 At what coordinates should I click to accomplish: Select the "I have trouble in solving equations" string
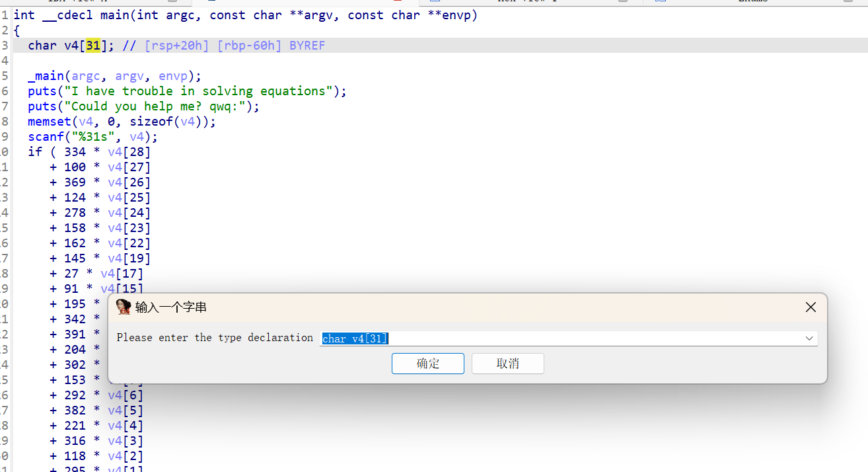[x=199, y=91]
